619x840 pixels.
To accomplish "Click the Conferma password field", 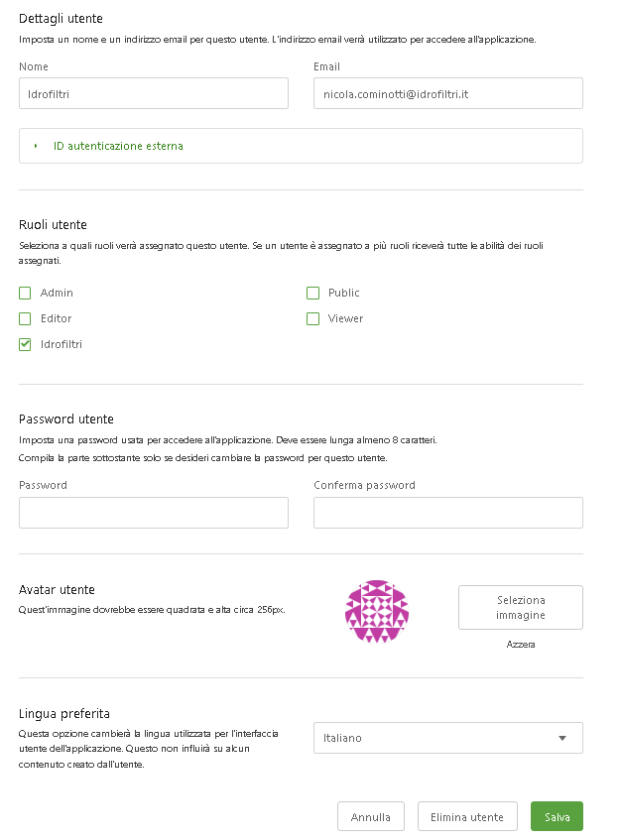I will pyautogui.click(x=447, y=513).
